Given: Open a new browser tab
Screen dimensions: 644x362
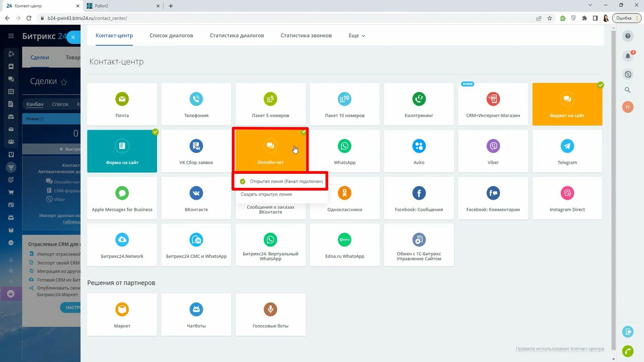Looking at the screenshot, I should pos(171,6).
